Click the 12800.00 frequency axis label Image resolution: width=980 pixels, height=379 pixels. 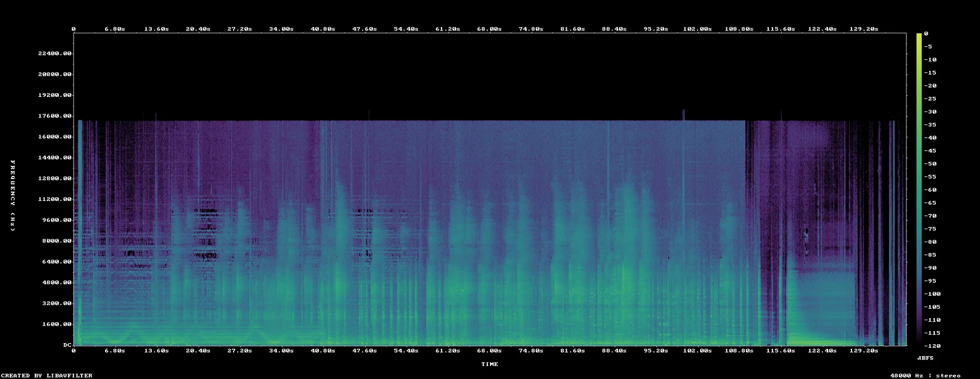coord(55,178)
